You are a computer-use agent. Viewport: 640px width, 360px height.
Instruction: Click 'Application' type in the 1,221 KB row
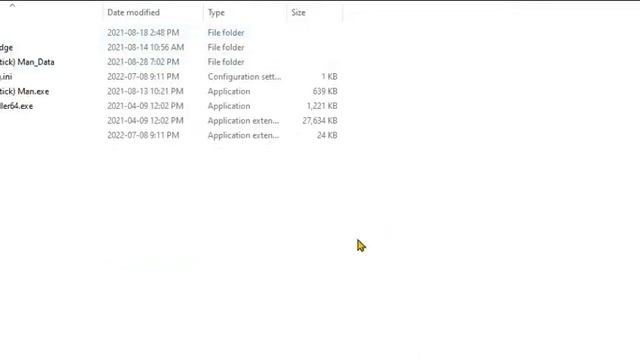pos(229,106)
